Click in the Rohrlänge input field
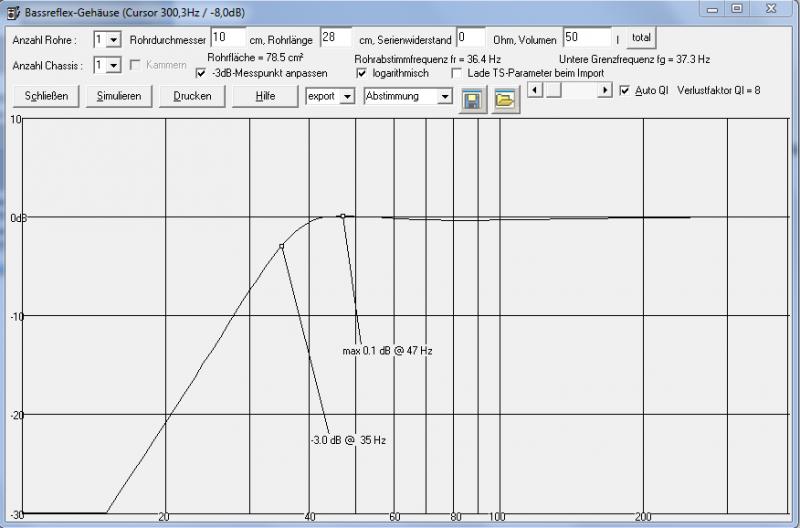The height and width of the screenshot is (528, 800). click(337, 37)
